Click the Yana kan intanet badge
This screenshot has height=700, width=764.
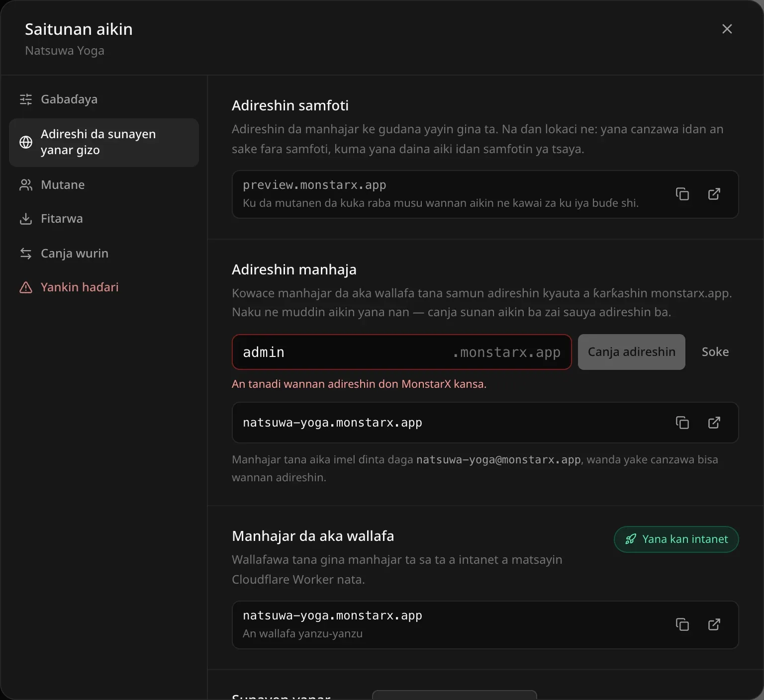(676, 539)
